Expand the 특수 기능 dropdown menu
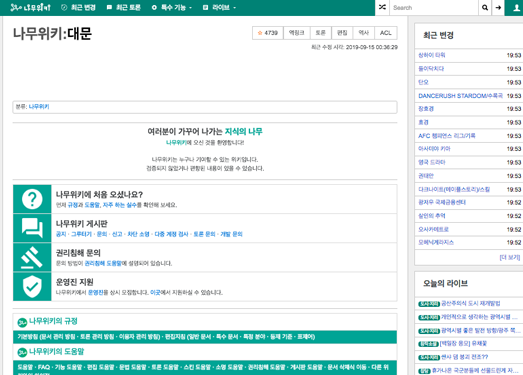Screen dimensions: 523x375 click(x=172, y=7)
